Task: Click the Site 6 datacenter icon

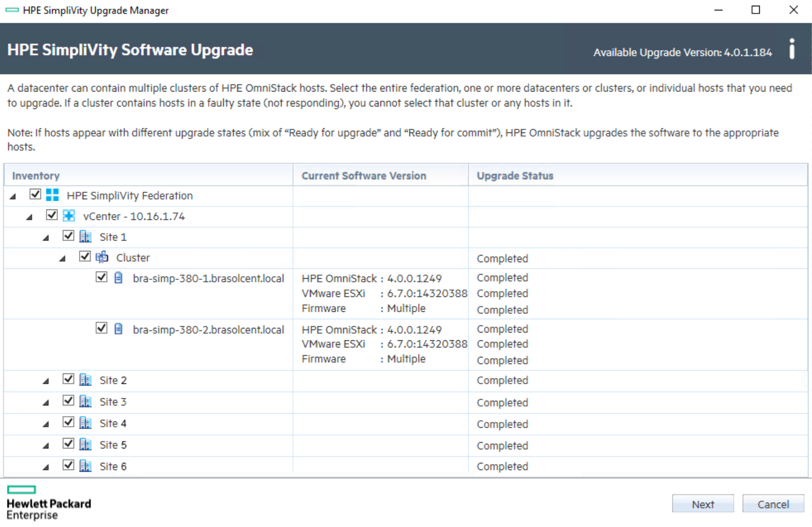Action: click(85, 466)
